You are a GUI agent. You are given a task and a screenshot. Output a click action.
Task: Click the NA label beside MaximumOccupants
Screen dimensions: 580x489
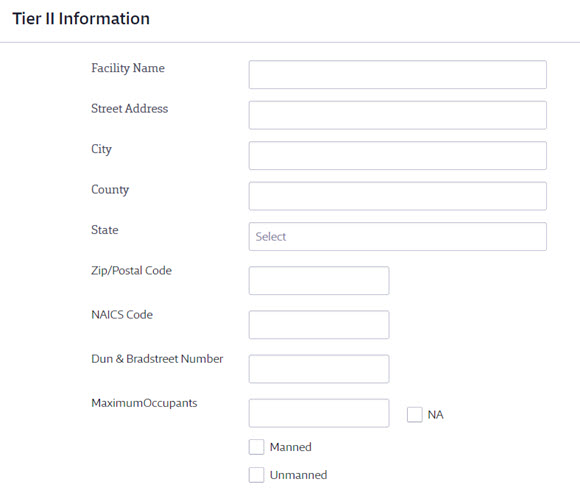pyautogui.click(x=435, y=415)
